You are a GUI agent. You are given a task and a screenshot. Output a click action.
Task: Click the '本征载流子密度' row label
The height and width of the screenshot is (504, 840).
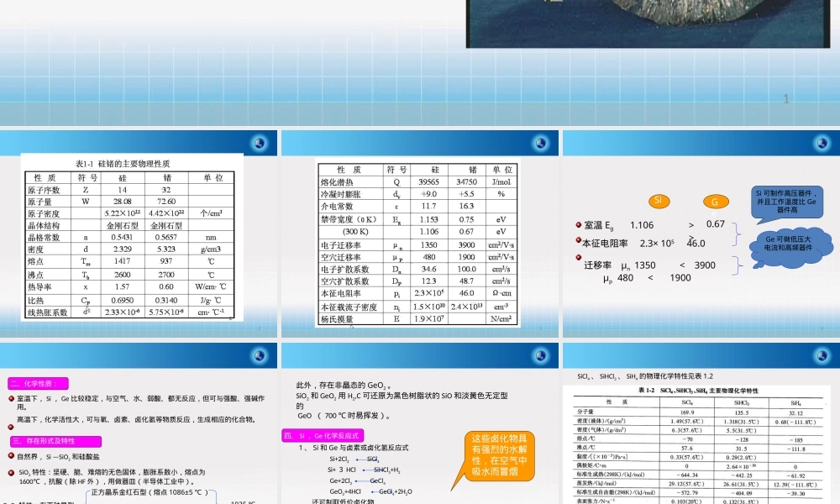click(349, 307)
